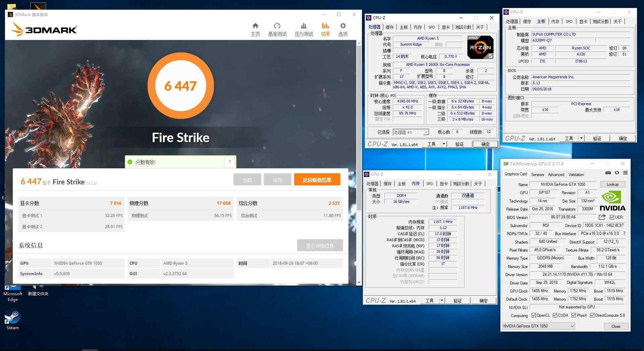Switch to Validation tab in GPU-Z
The height and width of the screenshot is (351, 644).
click(576, 174)
